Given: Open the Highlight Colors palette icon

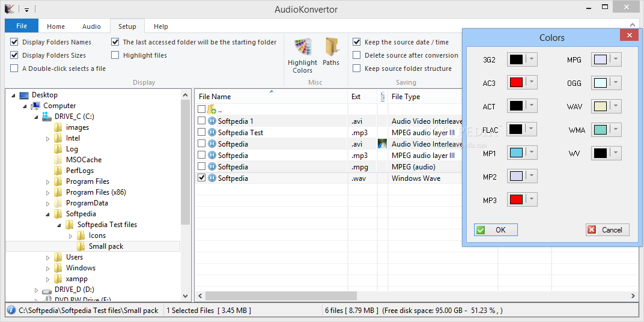Looking at the screenshot, I should (303, 47).
